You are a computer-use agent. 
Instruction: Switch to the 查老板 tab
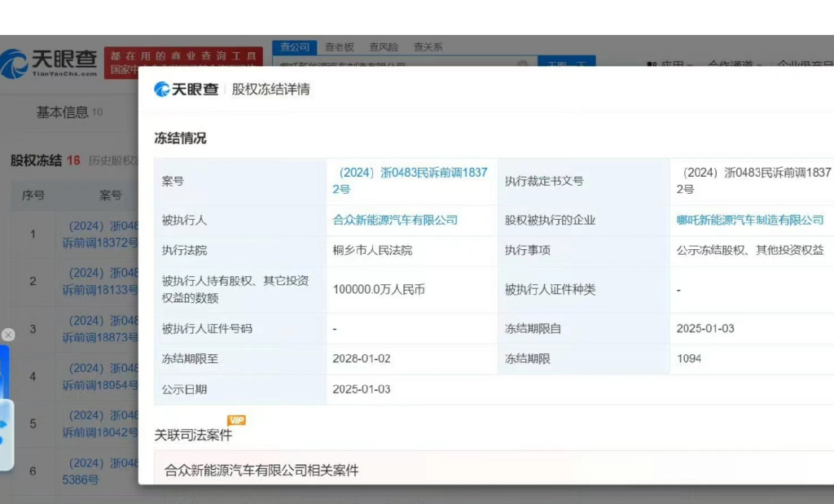tap(339, 47)
